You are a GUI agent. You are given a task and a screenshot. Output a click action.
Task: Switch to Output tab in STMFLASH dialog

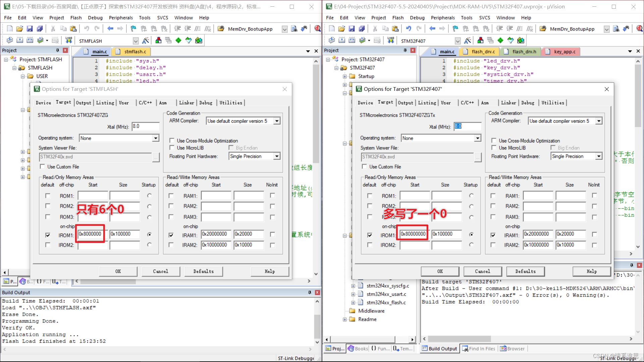(x=84, y=103)
